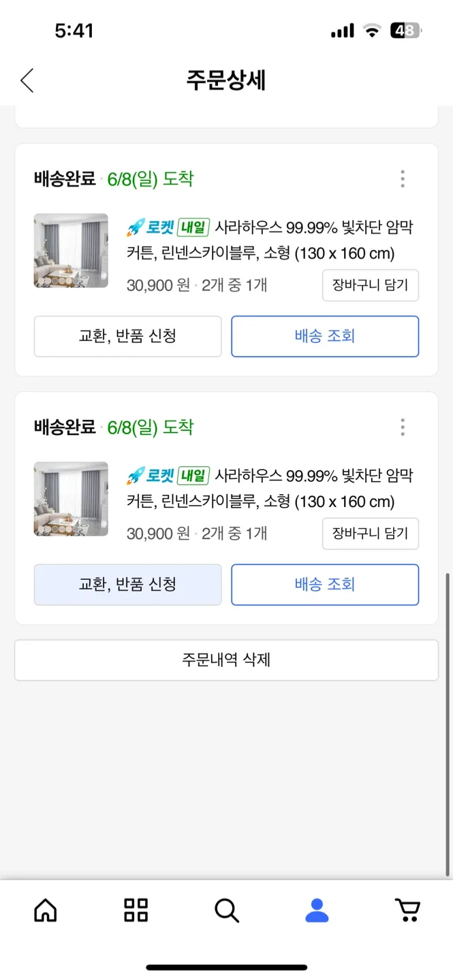Open the home tab icon
453x980 pixels.
coord(46,910)
